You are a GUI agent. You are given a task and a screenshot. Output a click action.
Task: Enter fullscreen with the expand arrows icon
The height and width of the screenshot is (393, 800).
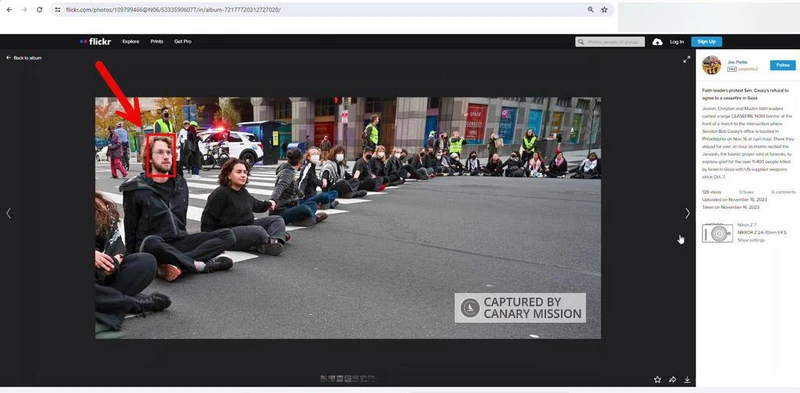point(687,59)
